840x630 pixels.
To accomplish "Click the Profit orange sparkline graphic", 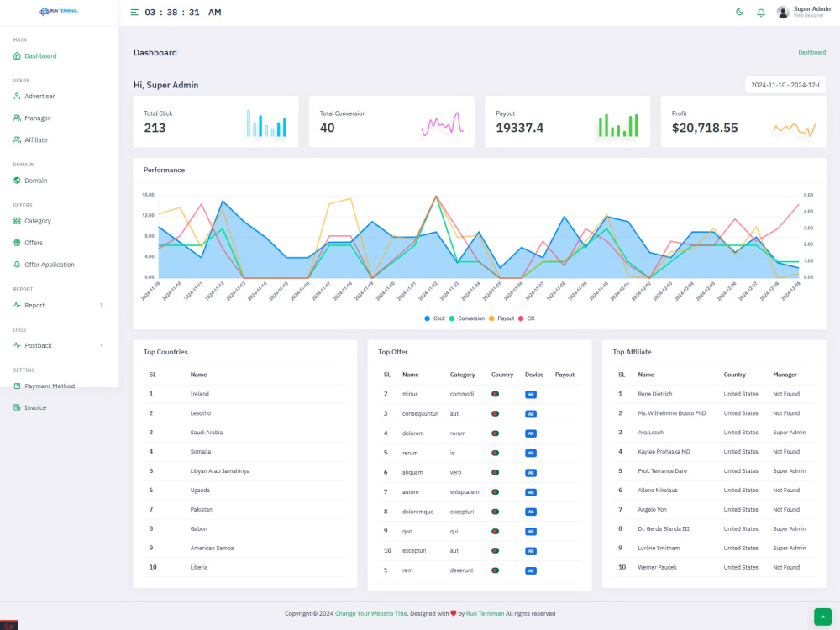I will tap(795, 129).
